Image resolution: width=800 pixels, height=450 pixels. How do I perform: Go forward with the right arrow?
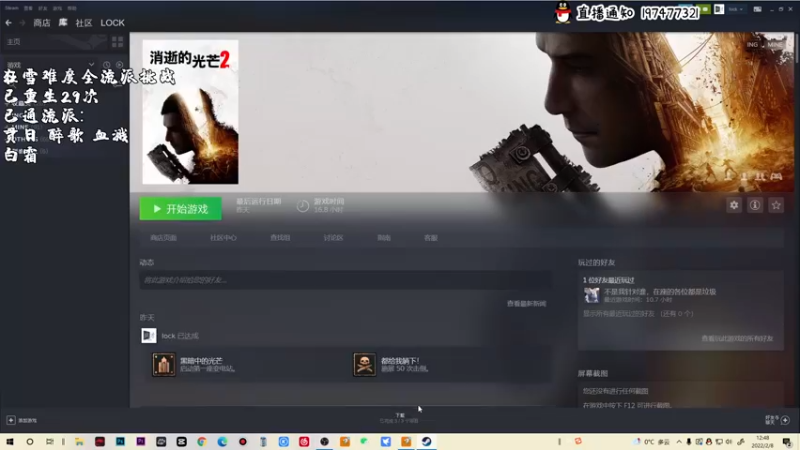click(x=22, y=23)
